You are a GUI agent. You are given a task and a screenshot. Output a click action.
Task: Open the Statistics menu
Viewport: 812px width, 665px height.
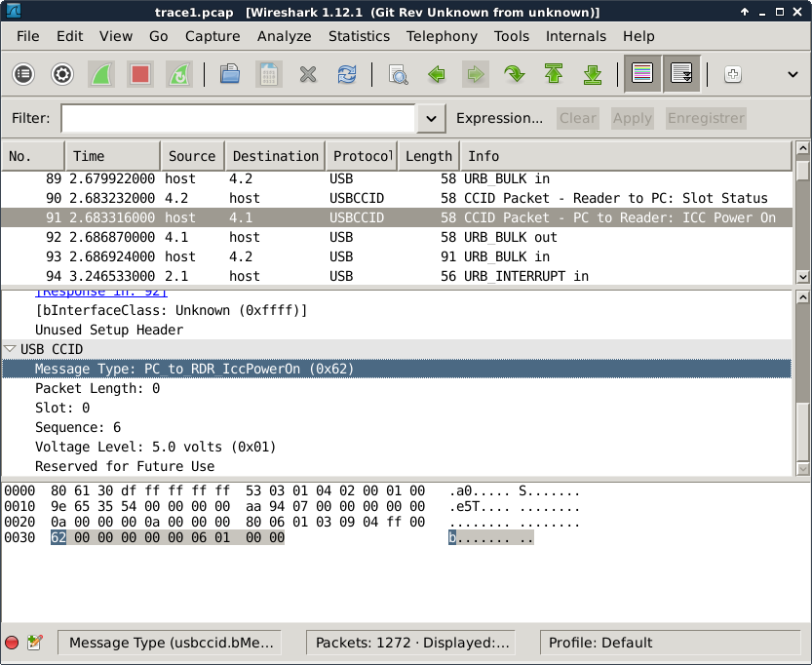[359, 36]
